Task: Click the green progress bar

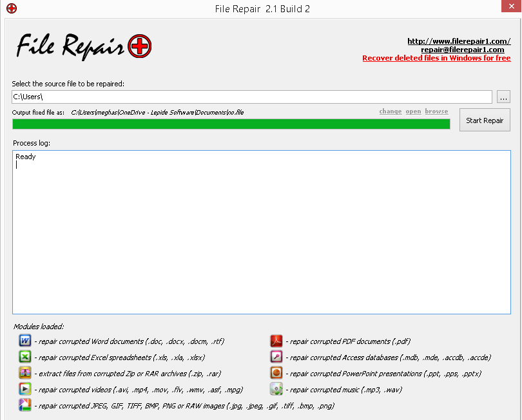Action: coord(231,124)
